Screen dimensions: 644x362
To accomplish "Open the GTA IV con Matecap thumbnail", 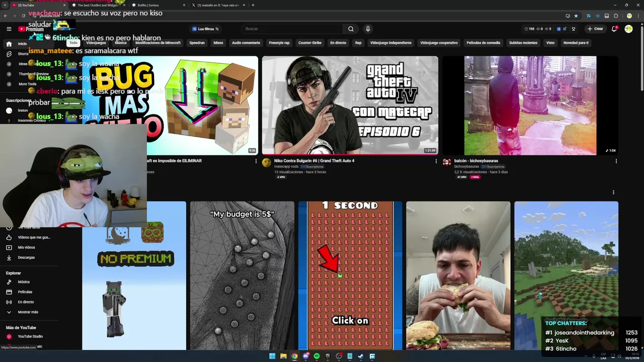I will (x=350, y=105).
